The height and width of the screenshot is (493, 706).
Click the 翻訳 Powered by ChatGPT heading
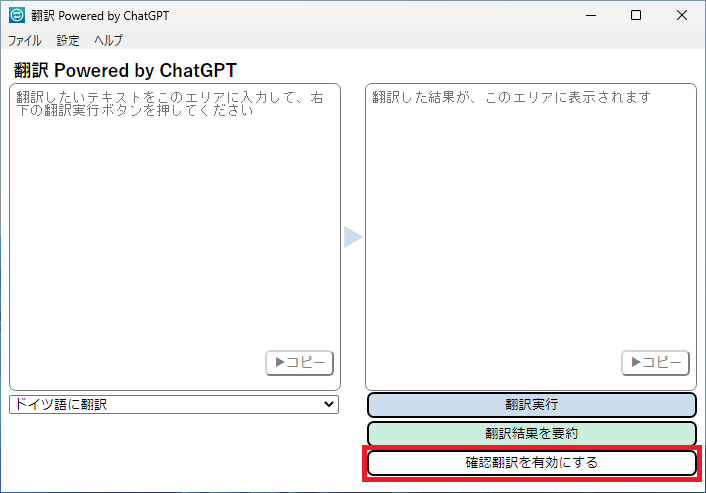click(125, 70)
